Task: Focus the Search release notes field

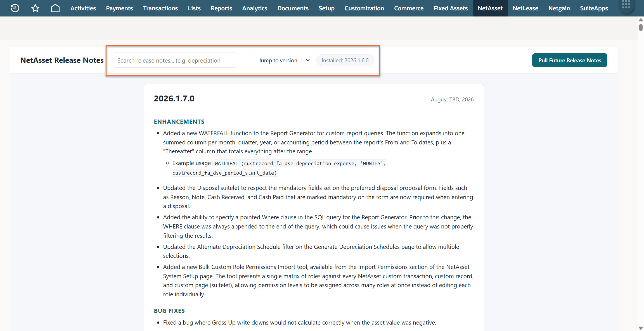Action: pos(174,60)
